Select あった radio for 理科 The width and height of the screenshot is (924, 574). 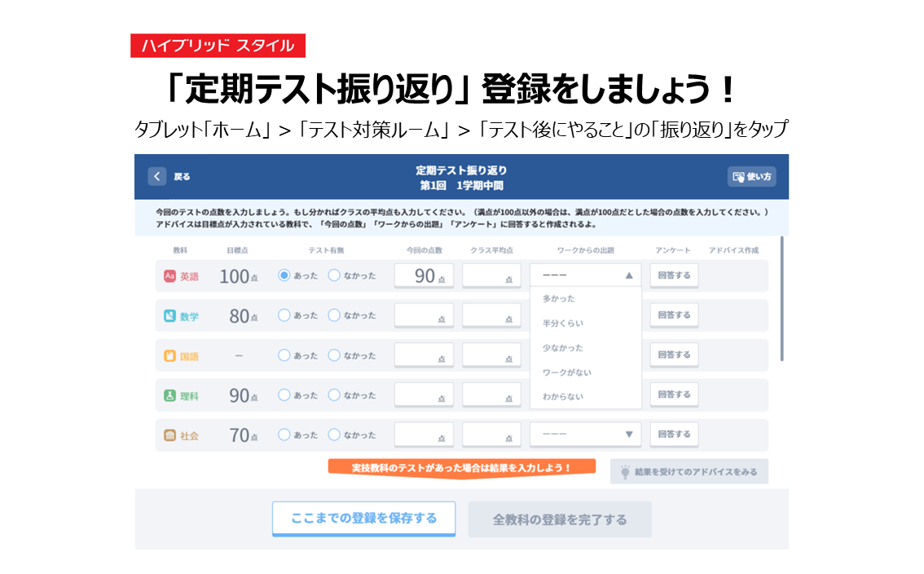coord(284,395)
